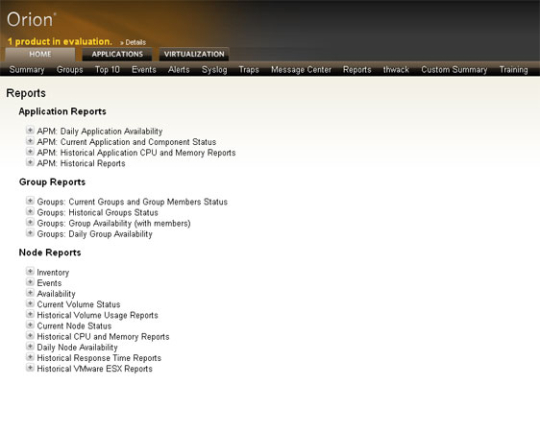Select Historical VMware ESX Reports label
The image size is (540, 434).
[94, 369]
